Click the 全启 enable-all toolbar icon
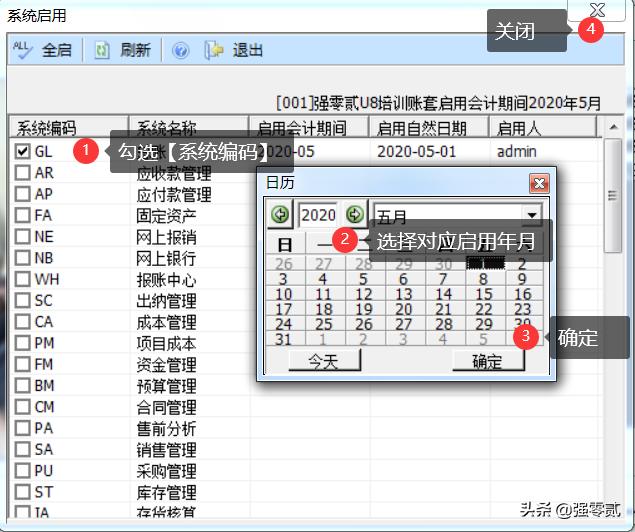The width and height of the screenshot is (635, 532). point(22,50)
